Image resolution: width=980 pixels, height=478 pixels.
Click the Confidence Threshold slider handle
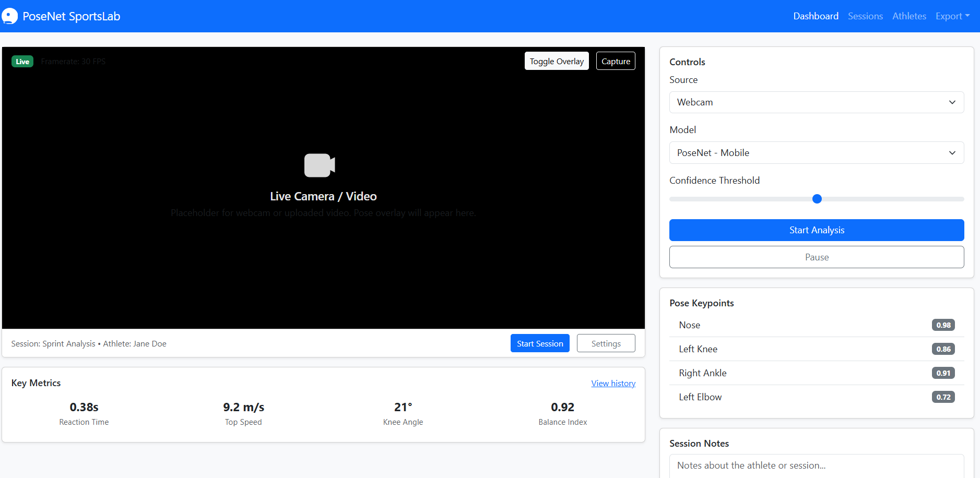[x=817, y=199]
